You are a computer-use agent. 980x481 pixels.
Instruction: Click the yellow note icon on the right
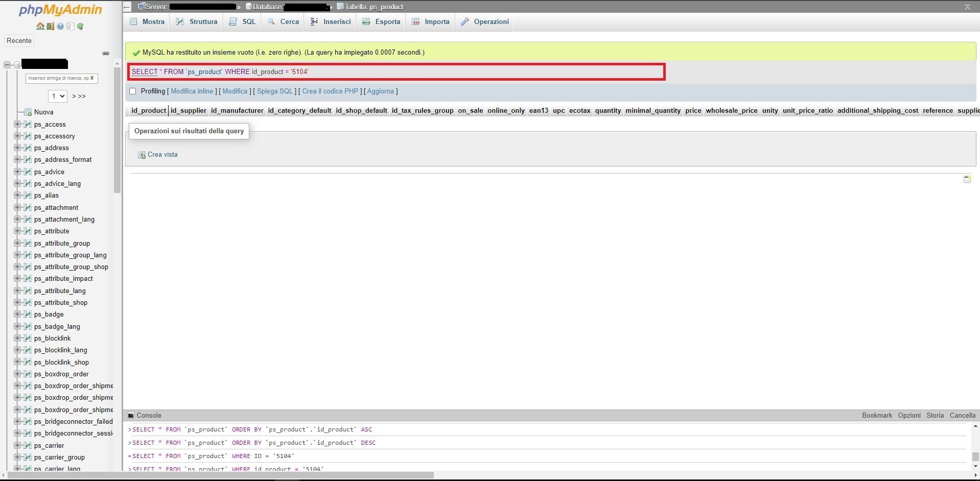coord(967,179)
